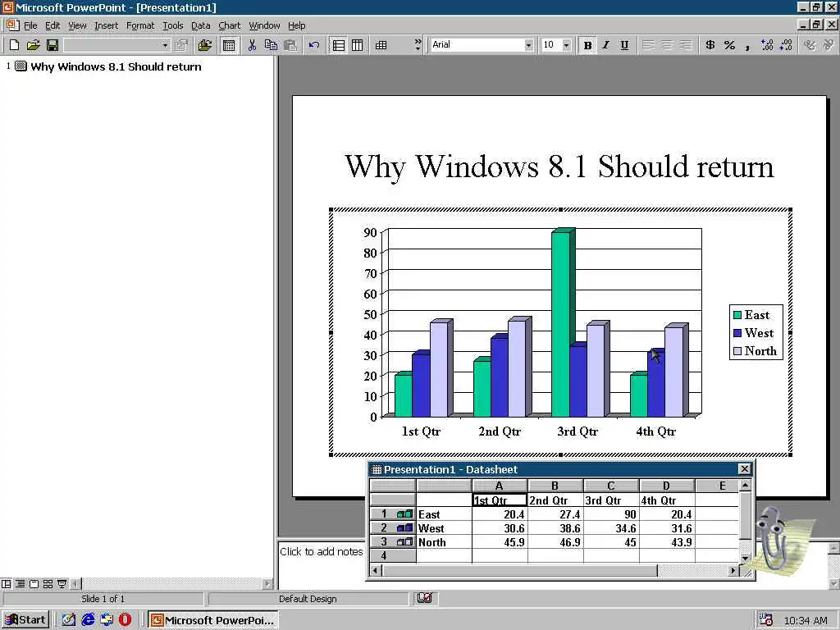Launch Internet Explorer from quick launch
Image resolution: width=840 pixels, height=630 pixels.
(87, 620)
